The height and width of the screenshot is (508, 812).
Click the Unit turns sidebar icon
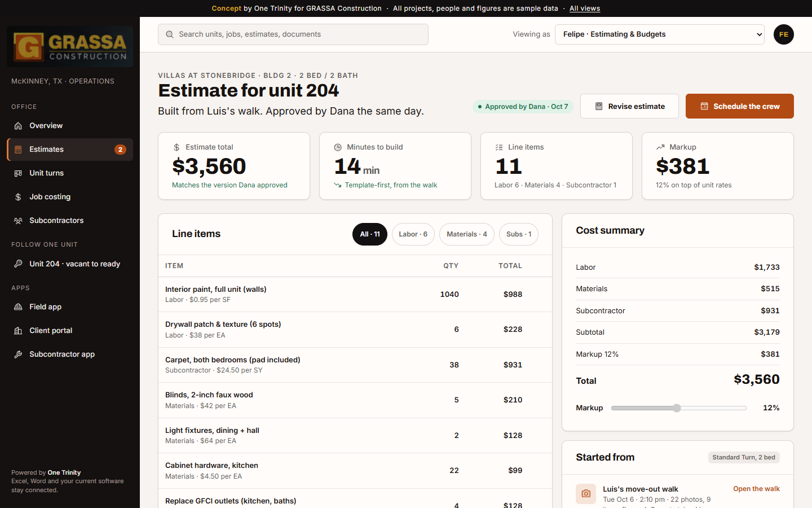coord(18,173)
